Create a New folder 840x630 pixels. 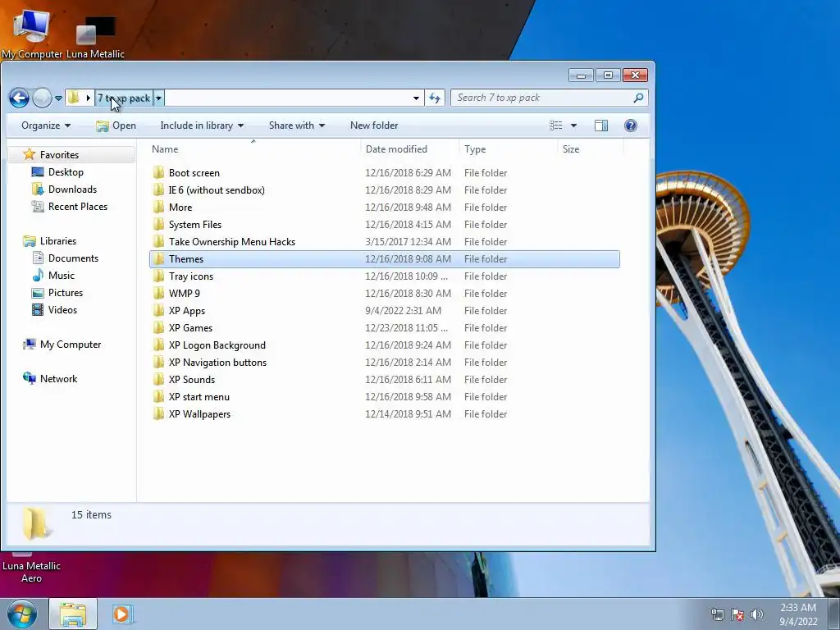click(x=374, y=126)
